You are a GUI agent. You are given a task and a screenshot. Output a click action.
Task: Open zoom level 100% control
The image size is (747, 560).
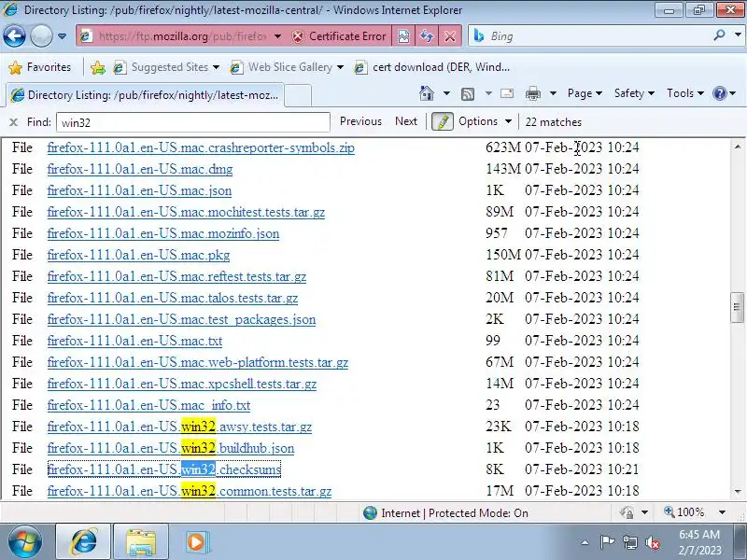[695, 512]
